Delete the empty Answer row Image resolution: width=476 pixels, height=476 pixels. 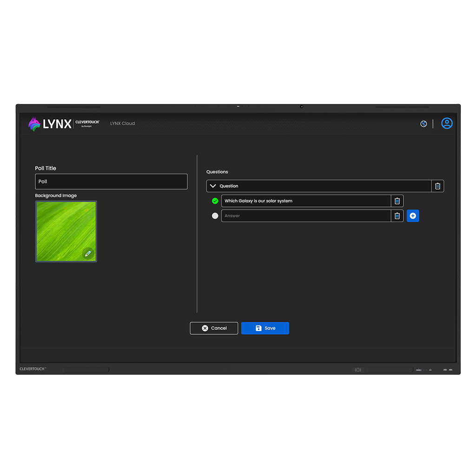[x=397, y=216]
